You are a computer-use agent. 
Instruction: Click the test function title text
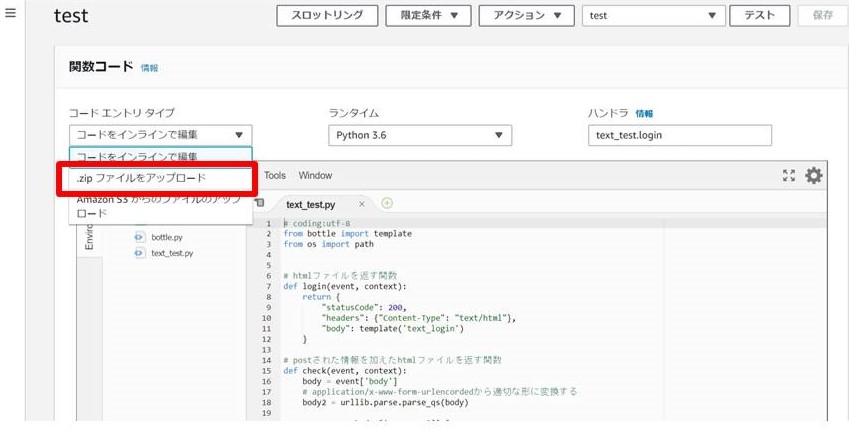click(71, 16)
